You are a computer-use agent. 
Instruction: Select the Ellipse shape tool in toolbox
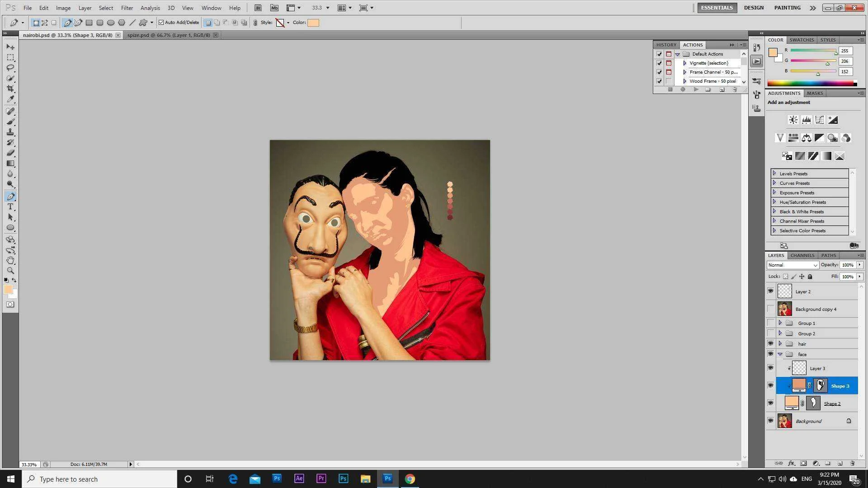pos(10,228)
